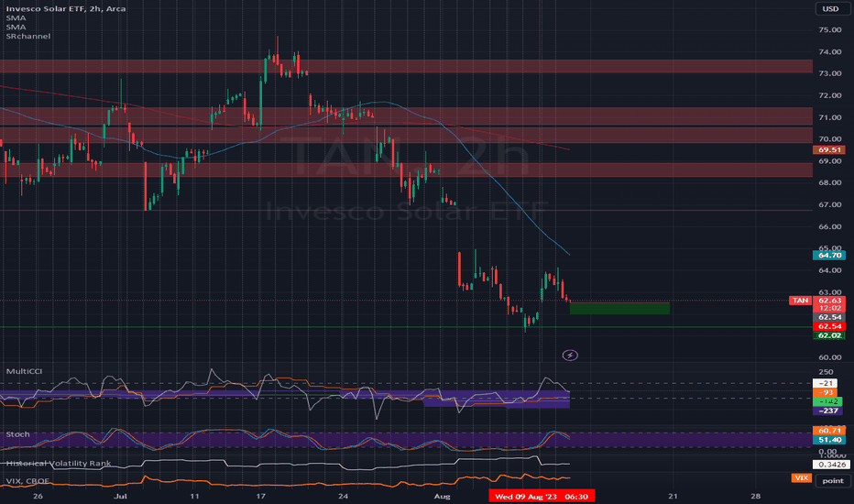Click the 51.40 Stoch value label
Viewport: 854px width, 504px height.
(829, 440)
